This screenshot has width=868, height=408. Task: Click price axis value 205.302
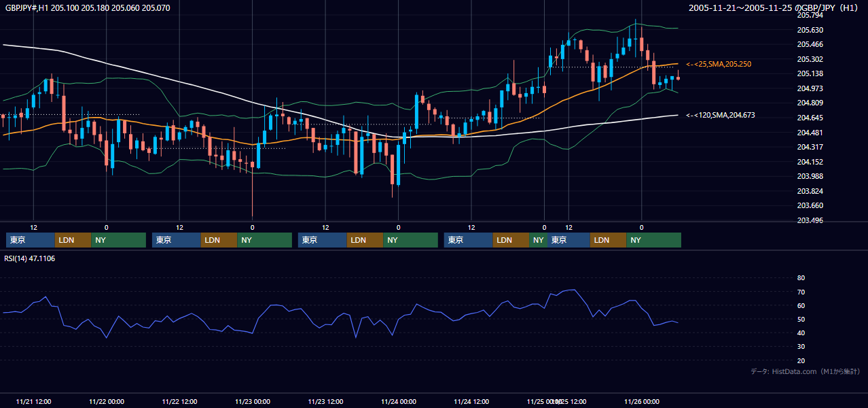pos(810,59)
